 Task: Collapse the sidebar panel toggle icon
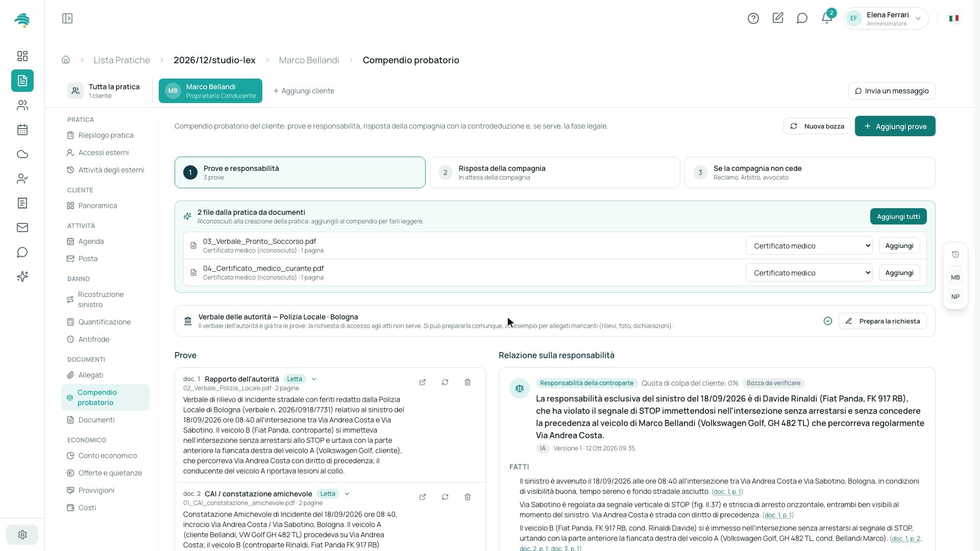click(x=67, y=18)
